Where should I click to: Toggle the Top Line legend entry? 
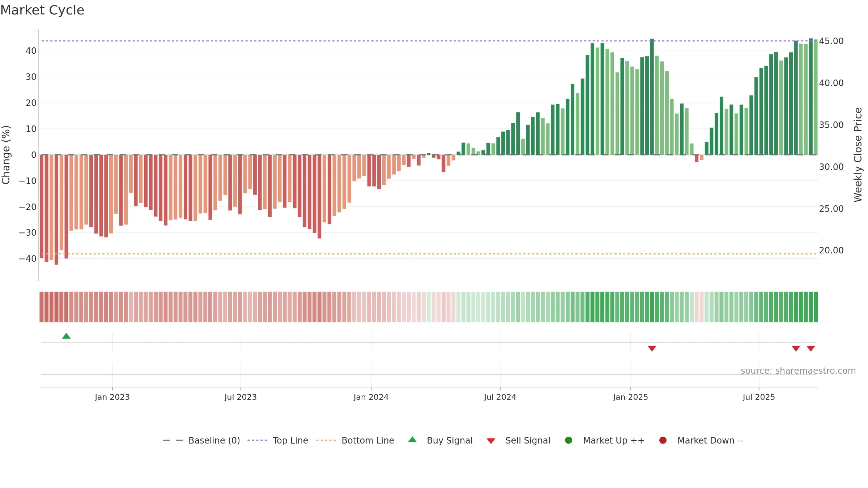click(x=278, y=440)
